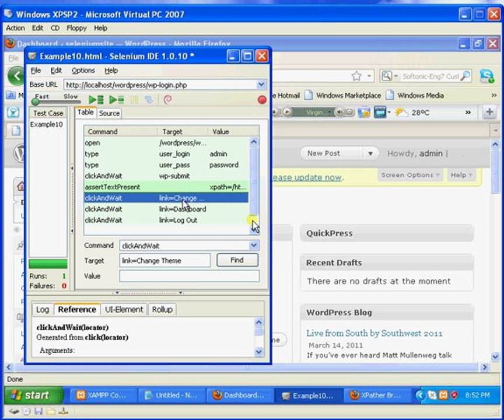Viewport: 504px width, 420px height.
Task: Click the Reference pane scroll-down arrow
Action: (259, 352)
